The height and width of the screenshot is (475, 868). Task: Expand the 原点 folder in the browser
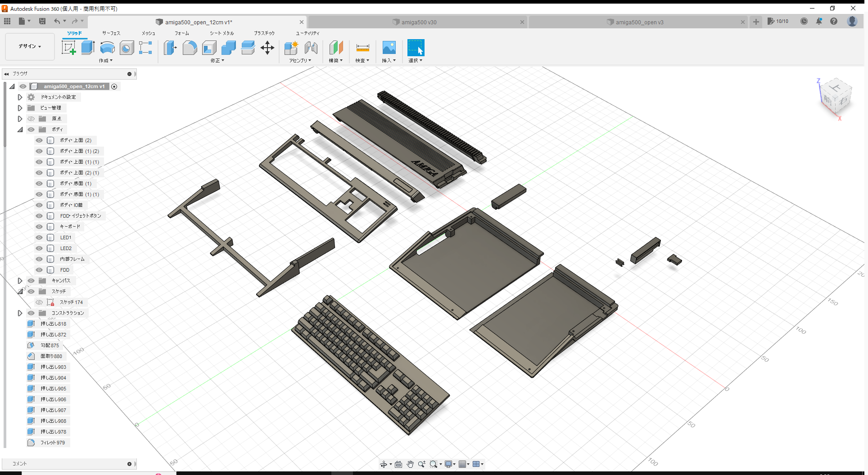click(x=20, y=118)
